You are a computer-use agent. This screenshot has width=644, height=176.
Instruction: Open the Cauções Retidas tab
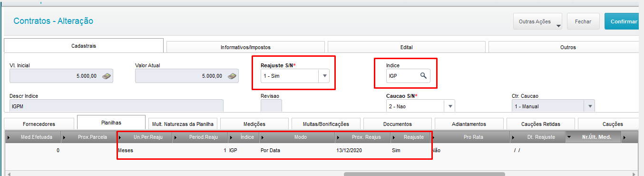point(541,124)
